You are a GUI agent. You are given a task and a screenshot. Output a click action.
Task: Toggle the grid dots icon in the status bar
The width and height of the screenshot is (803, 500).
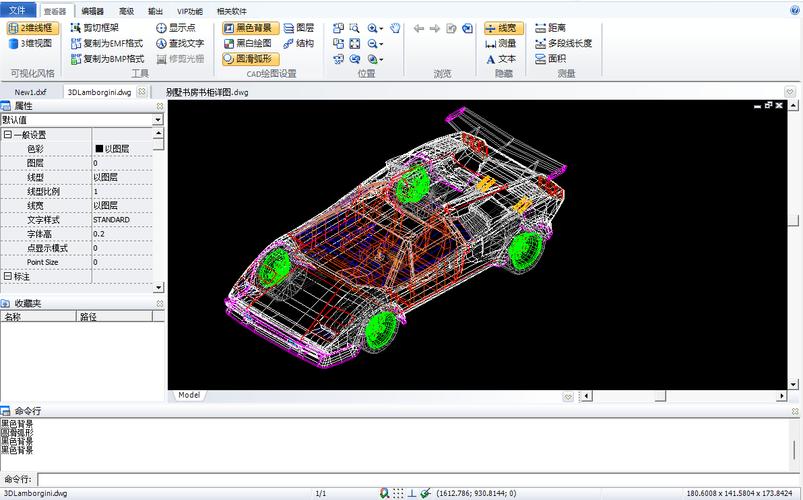(398, 493)
